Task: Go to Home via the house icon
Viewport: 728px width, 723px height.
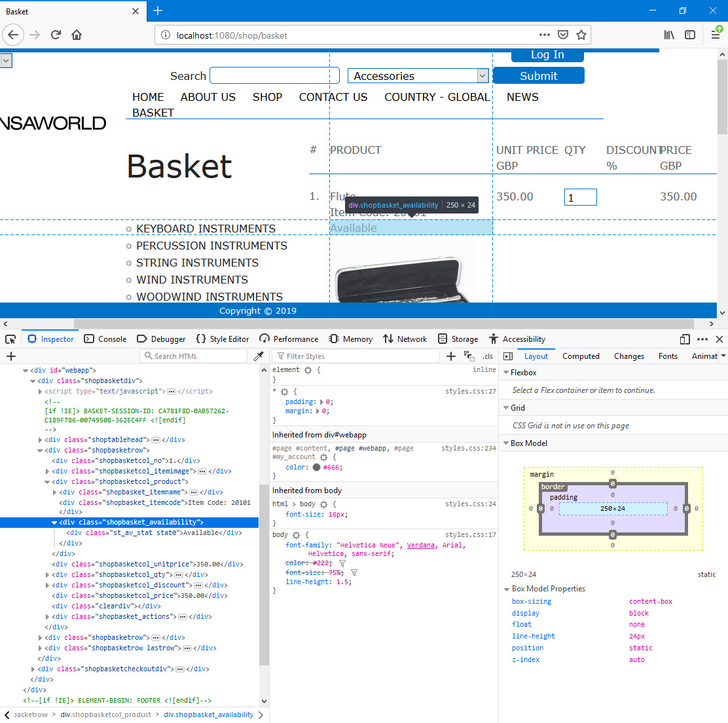Action: (x=77, y=35)
